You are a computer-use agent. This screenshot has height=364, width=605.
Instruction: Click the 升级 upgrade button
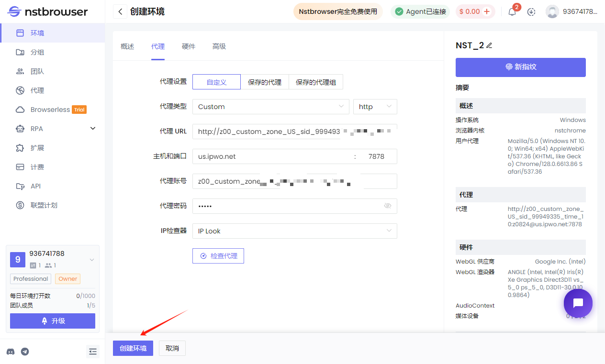pos(53,321)
